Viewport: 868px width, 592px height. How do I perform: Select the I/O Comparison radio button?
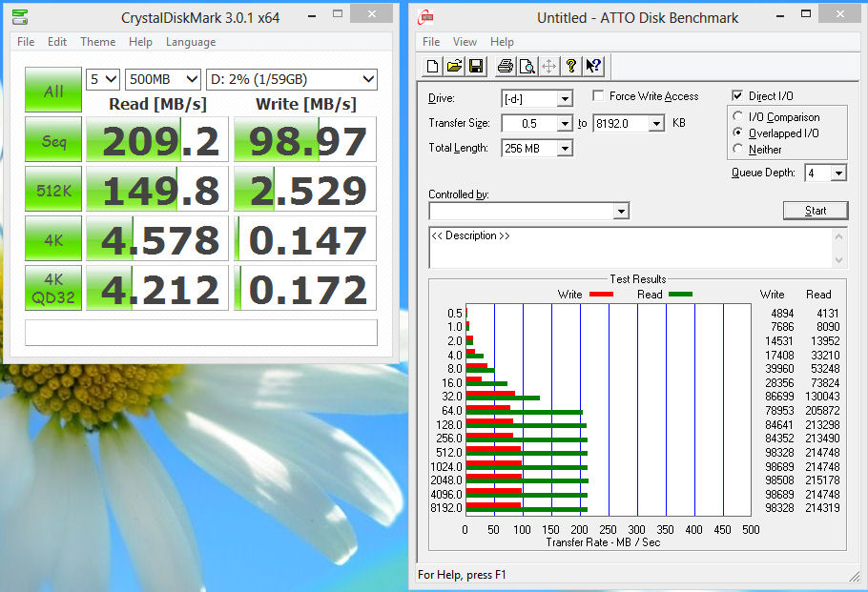click(x=738, y=116)
